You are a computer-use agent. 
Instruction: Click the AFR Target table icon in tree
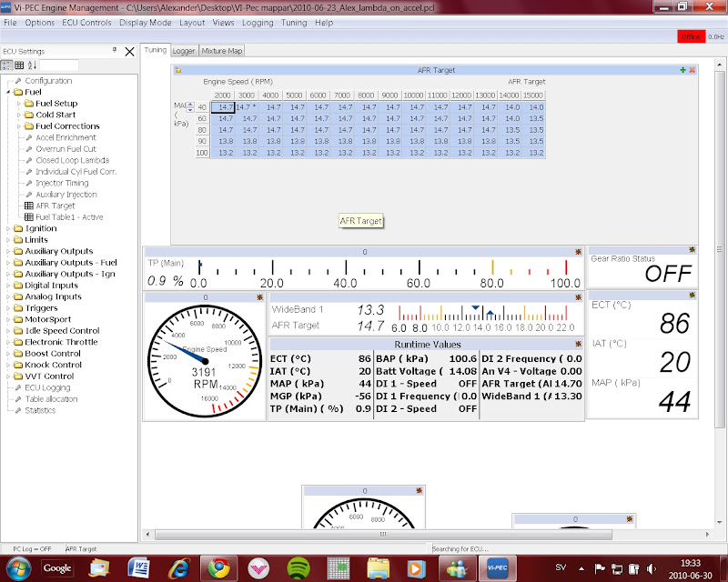[x=29, y=206]
